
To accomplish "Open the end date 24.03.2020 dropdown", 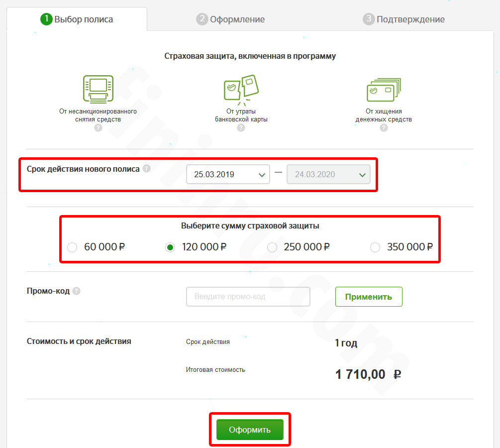I will 328,175.
